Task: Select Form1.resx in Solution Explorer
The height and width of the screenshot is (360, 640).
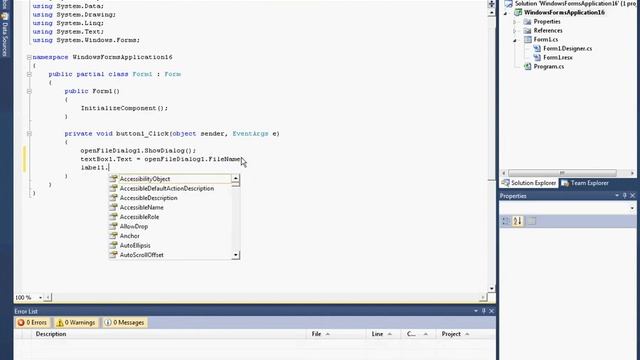Action: click(558, 58)
